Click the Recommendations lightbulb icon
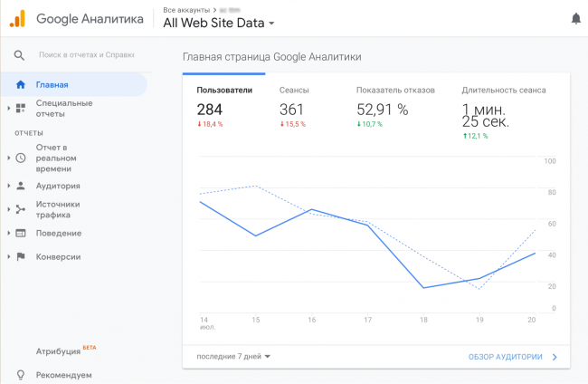This screenshot has width=588, height=384. pos(20,374)
